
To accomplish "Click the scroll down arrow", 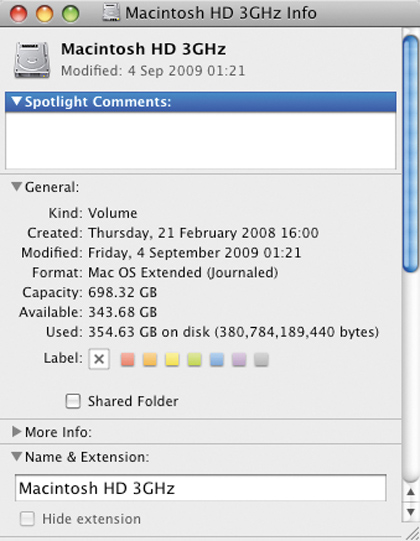I will [x=411, y=512].
